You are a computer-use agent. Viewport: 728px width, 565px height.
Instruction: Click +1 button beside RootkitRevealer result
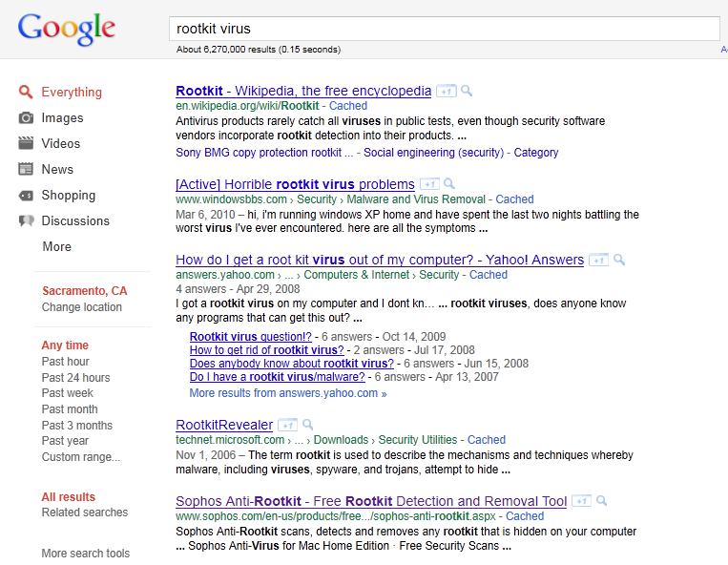(288, 425)
